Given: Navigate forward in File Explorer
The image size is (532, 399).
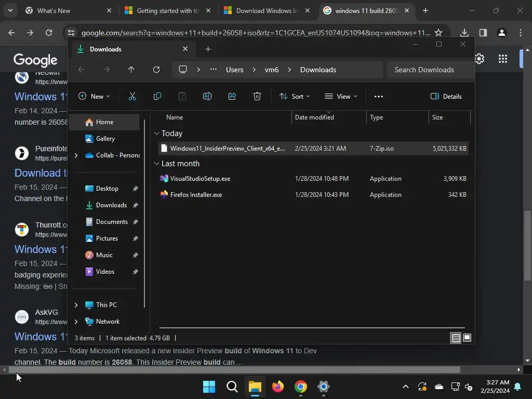Looking at the screenshot, I should (x=106, y=70).
